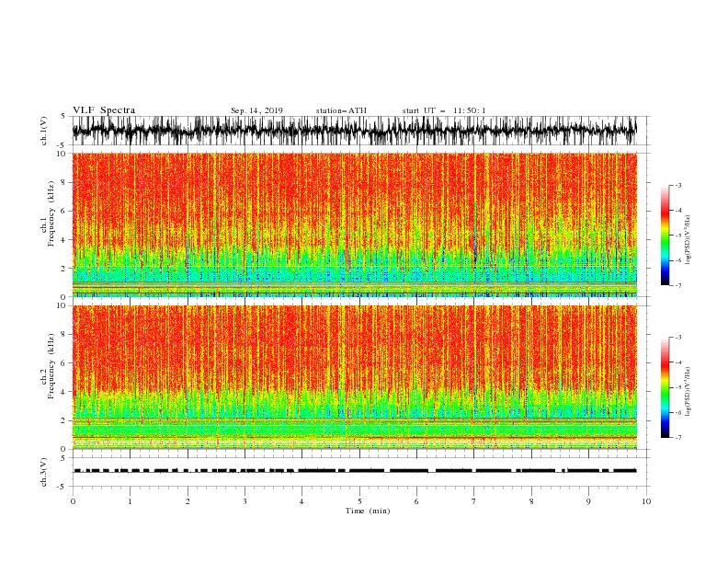Screen dimensions: 728x563
Task: Click the ch.1 voltage waveform trace
Action: coord(354,131)
